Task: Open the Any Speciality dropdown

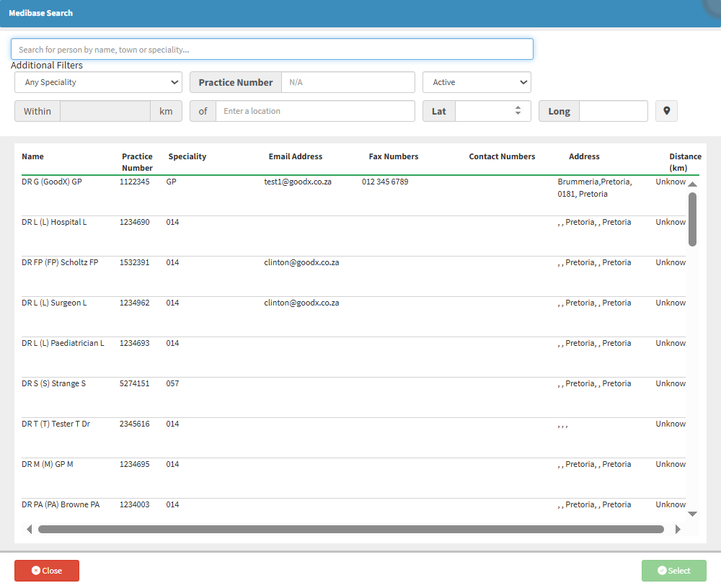Action: [x=98, y=82]
